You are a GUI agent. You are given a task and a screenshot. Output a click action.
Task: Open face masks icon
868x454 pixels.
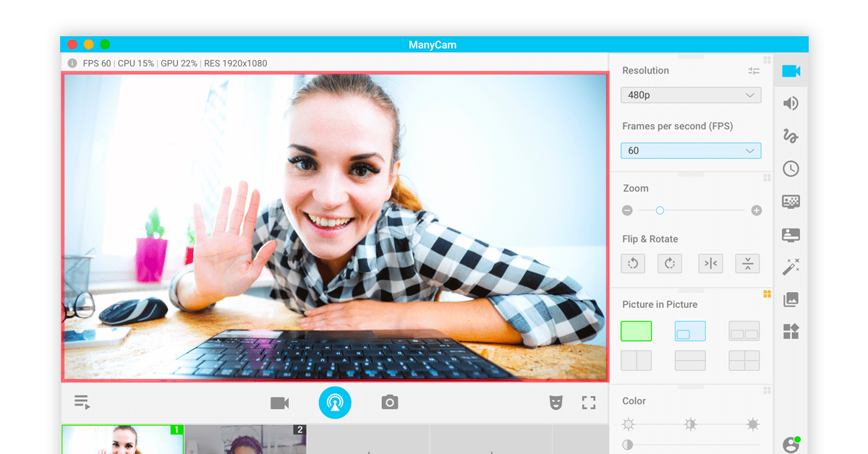(556, 403)
